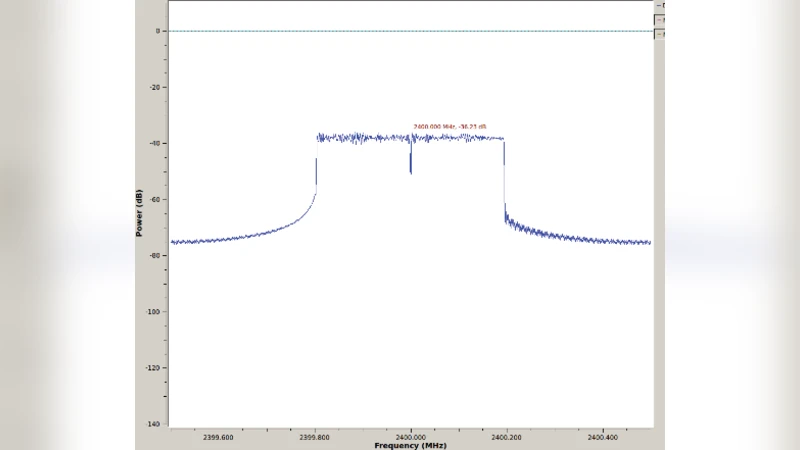The image size is (800, 450).
Task: Toggle the blue trace legend entry
Action: point(660,5)
